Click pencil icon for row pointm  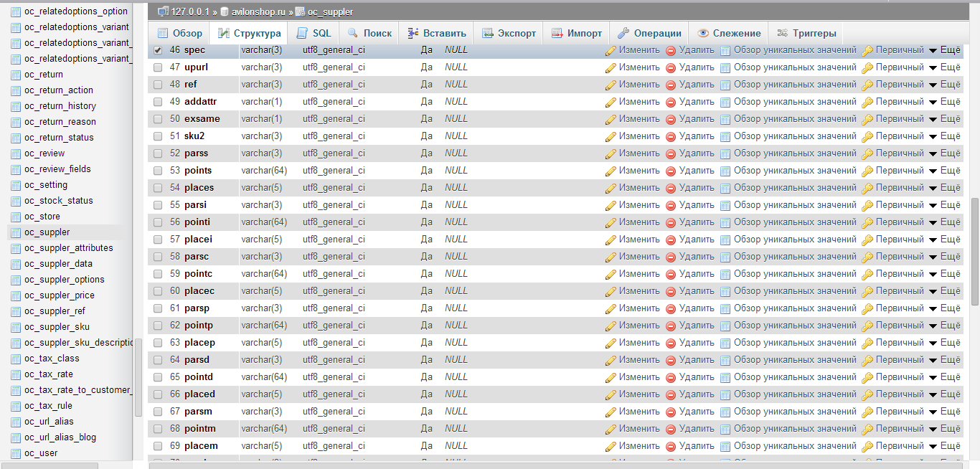(611, 429)
